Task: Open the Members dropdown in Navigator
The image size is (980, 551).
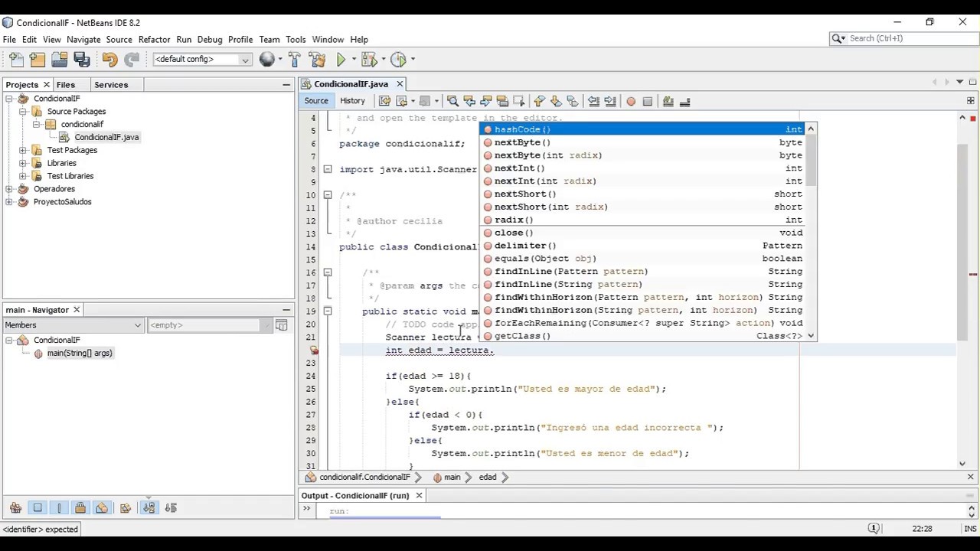Action: 73,325
